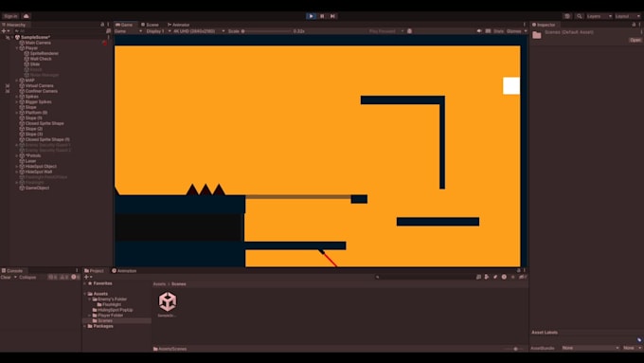Expand the HideSpot Object entry
This screenshot has width=644, height=363.
(x=17, y=166)
